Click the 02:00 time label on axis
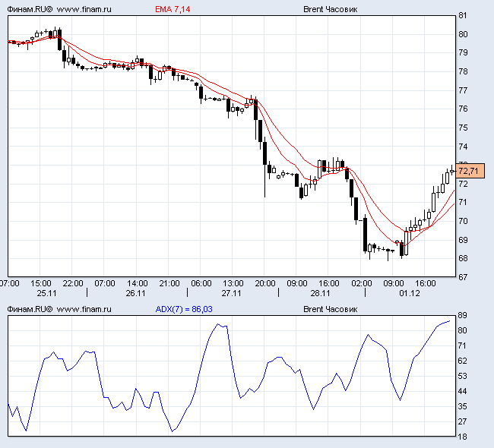 point(361,283)
